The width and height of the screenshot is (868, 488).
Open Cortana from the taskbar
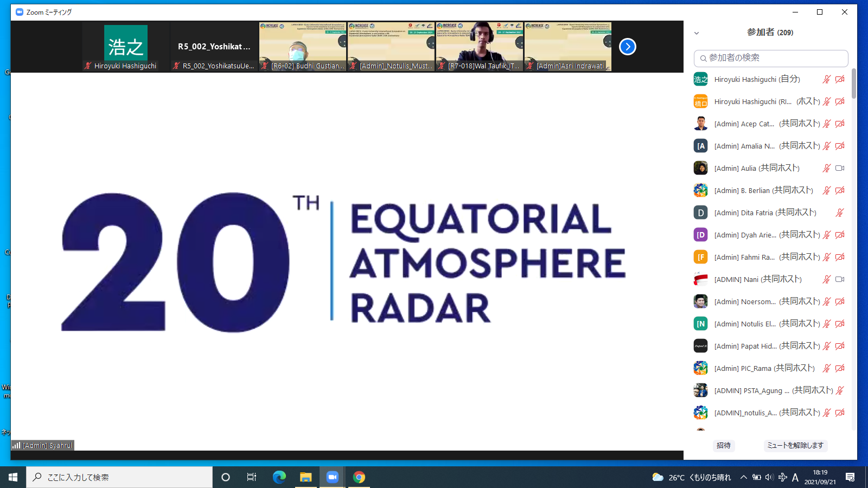pyautogui.click(x=226, y=477)
